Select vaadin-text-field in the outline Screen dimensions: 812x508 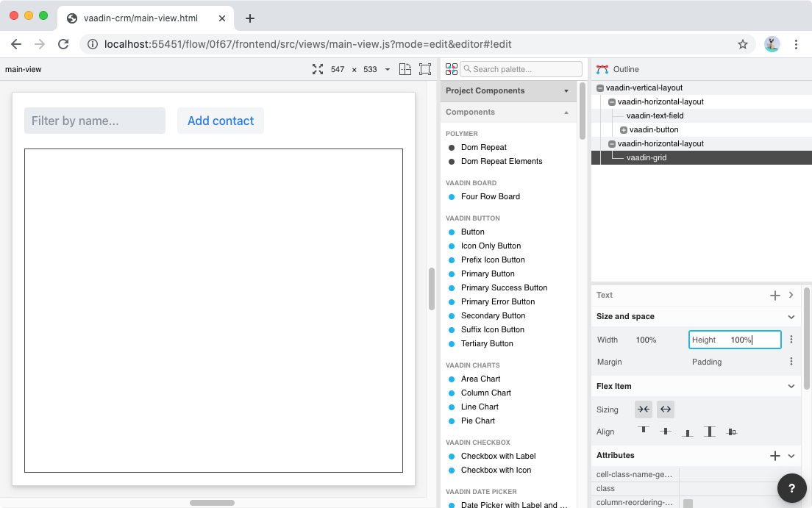[655, 116]
